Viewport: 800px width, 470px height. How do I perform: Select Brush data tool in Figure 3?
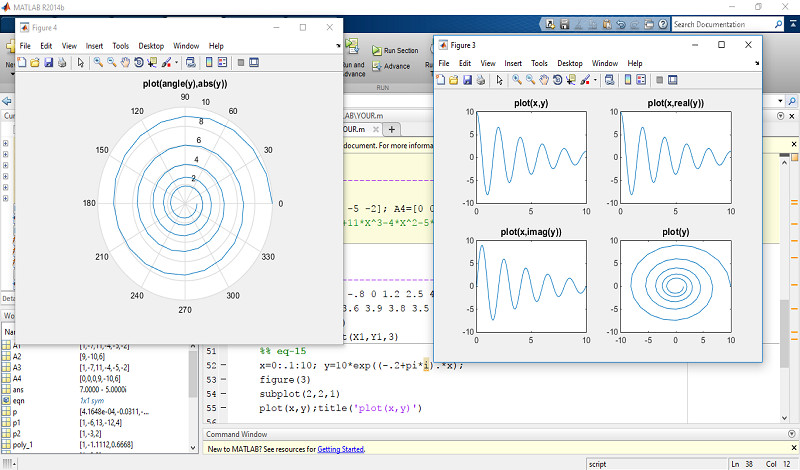pyautogui.click(x=585, y=80)
